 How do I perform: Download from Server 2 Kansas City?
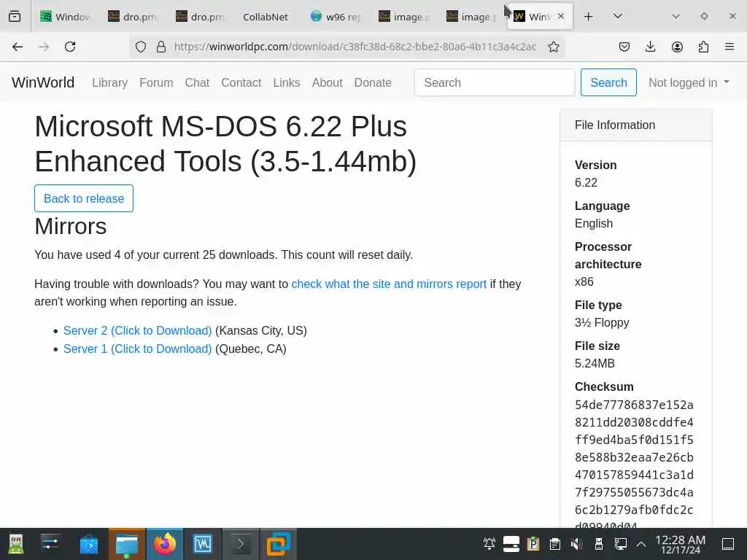pos(138,331)
